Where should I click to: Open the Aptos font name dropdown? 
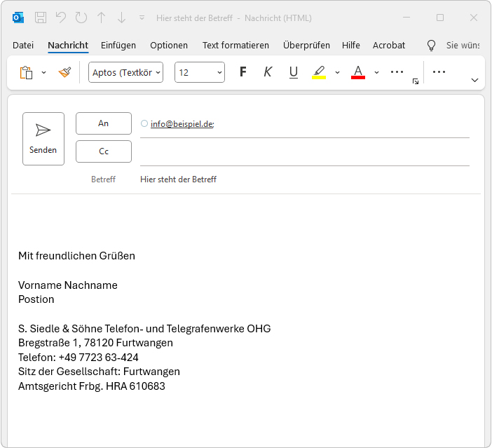tap(125, 72)
